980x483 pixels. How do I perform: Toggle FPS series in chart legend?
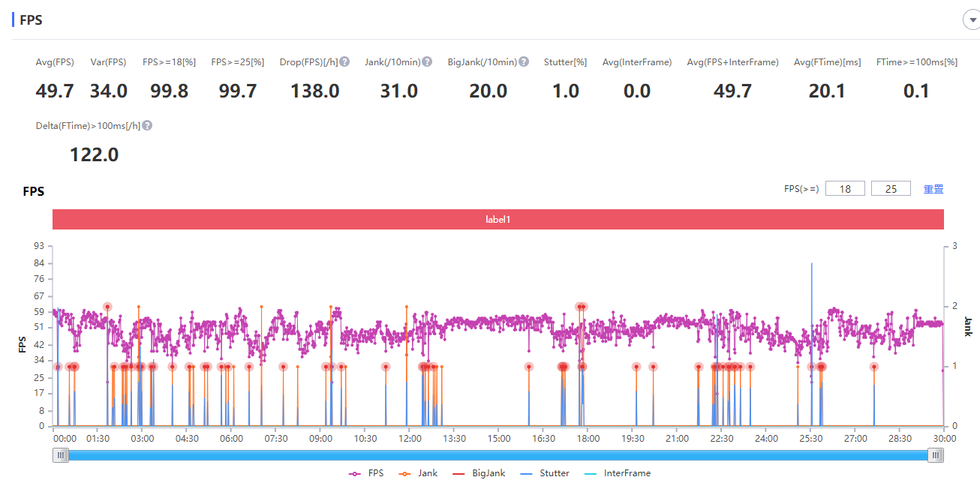pos(365,473)
